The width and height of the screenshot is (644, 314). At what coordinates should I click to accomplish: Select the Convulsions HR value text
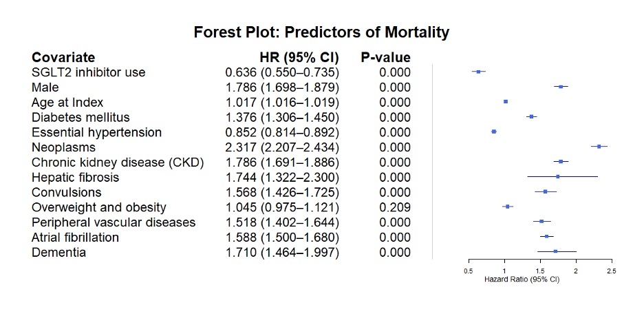tap(282, 192)
